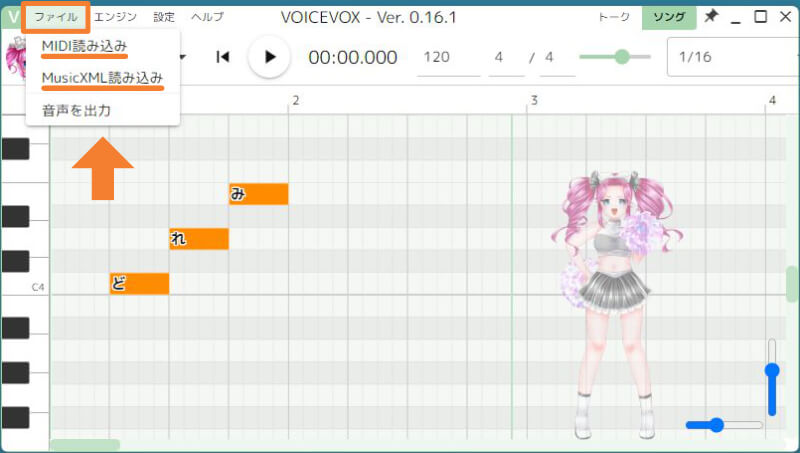Viewport: 800px width, 453px height.
Task: Switch to ソング mode
Action: point(669,17)
